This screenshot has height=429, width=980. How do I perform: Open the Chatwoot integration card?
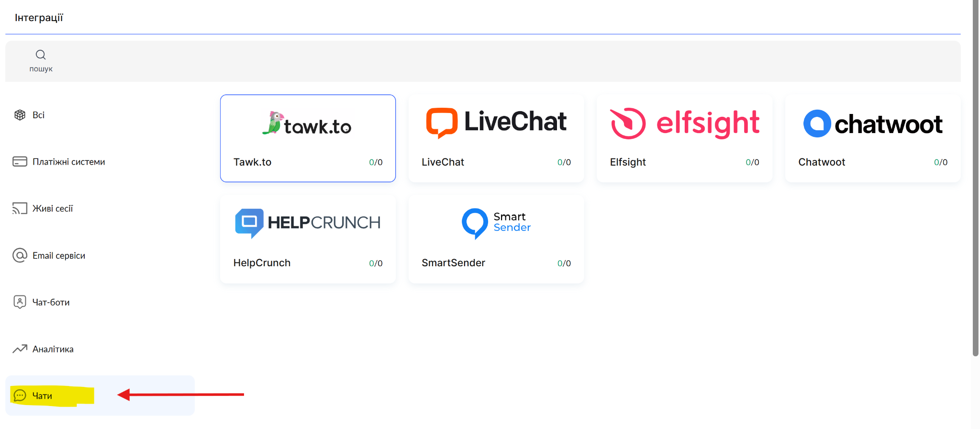[873, 138]
